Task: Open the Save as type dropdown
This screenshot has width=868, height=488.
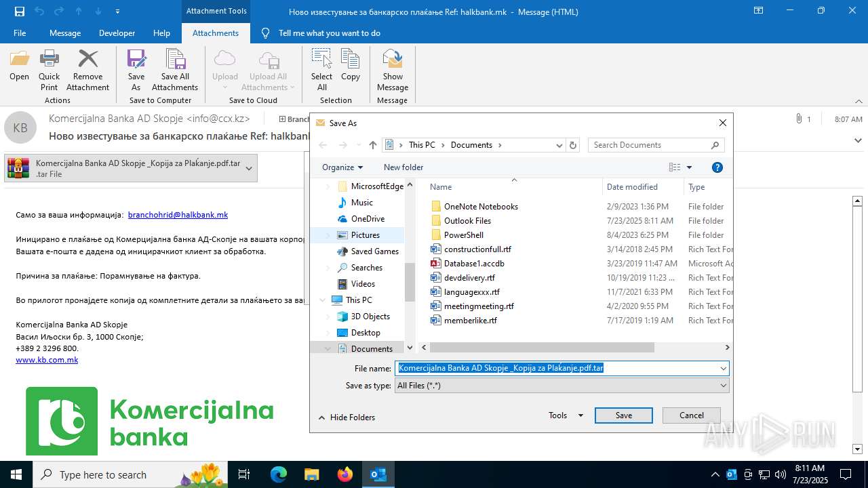Action: (x=724, y=386)
